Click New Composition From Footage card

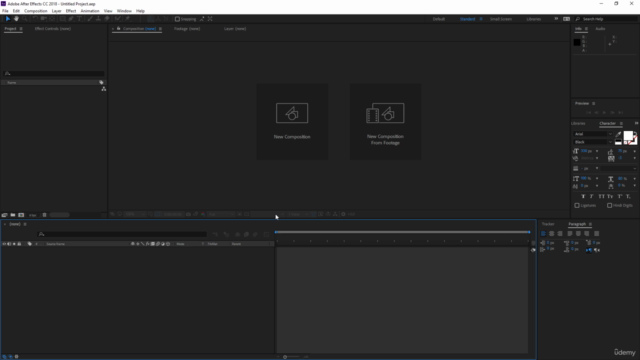tap(385, 121)
